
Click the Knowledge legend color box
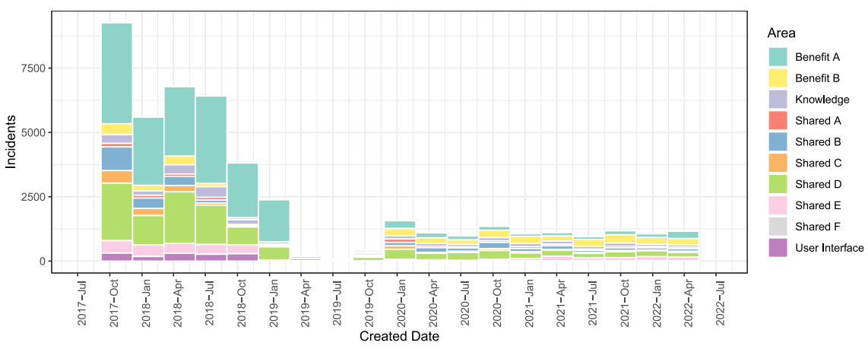778,100
